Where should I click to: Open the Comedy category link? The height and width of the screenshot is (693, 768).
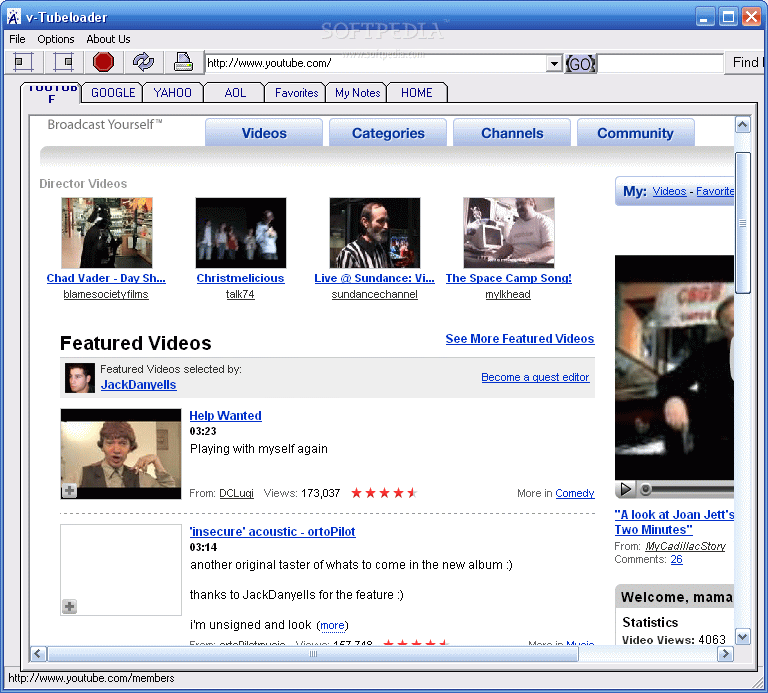click(x=575, y=493)
